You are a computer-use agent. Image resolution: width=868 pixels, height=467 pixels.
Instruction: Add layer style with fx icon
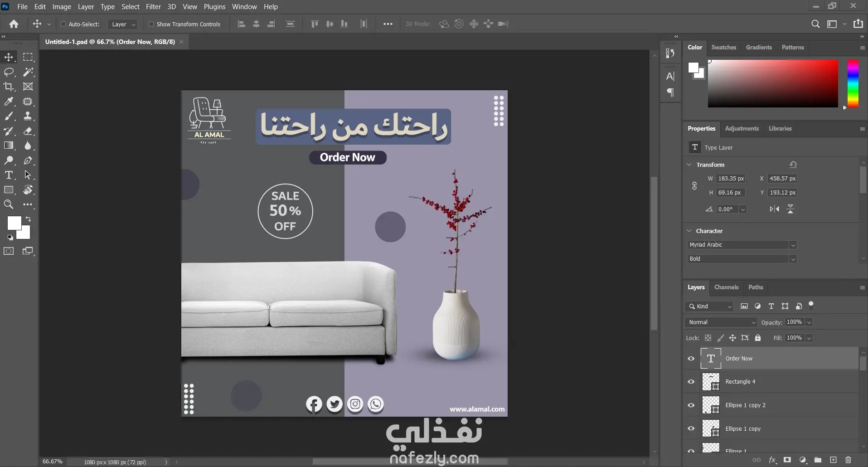pyautogui.click(x=772, y=460)
